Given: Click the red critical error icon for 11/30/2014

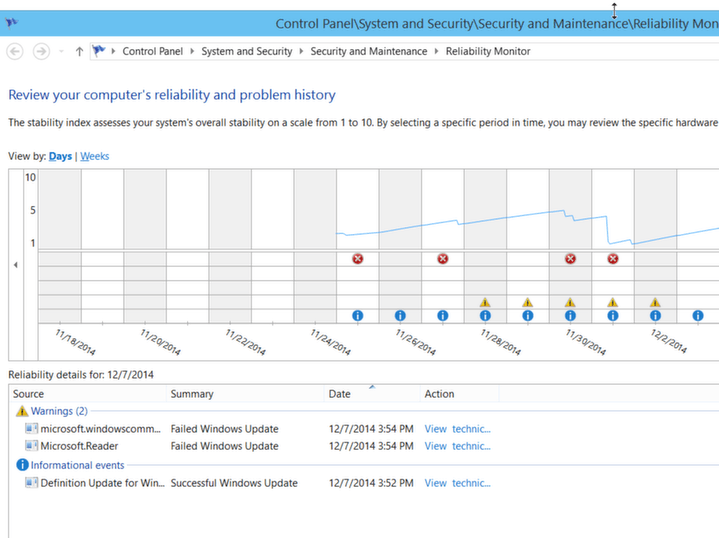Looking at the screenshot, I should 570,259.
